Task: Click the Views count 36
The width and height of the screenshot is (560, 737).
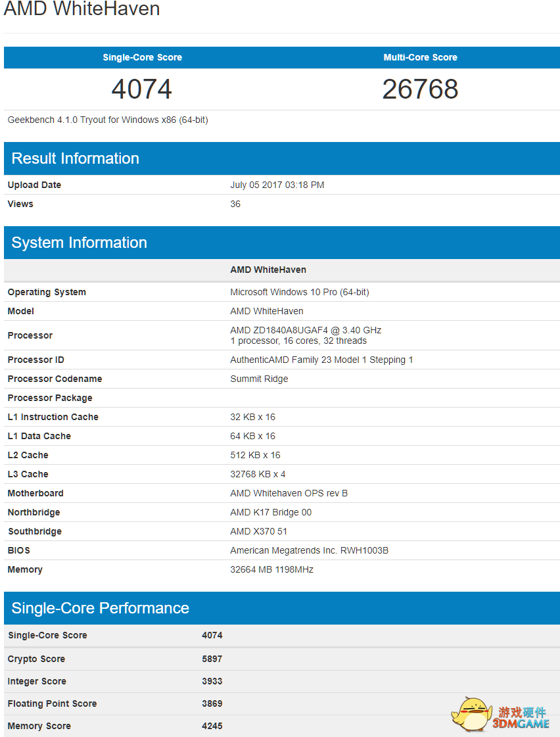Action: click(235, 204)
